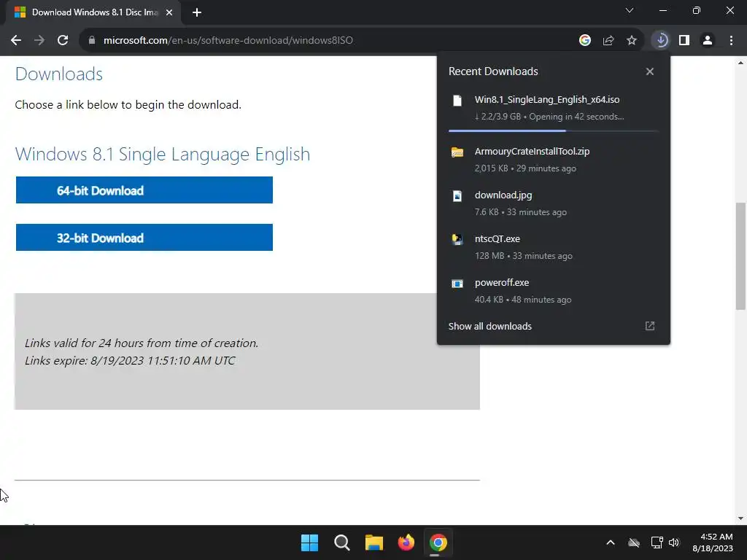Bookmark this page with the star

point(632,41)
